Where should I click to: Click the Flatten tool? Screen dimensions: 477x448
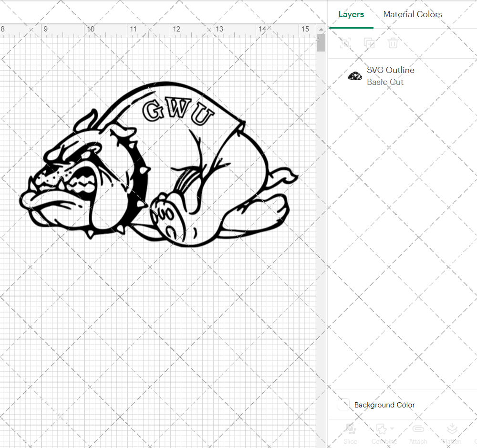pyautogui.click(x=452, y=433)
